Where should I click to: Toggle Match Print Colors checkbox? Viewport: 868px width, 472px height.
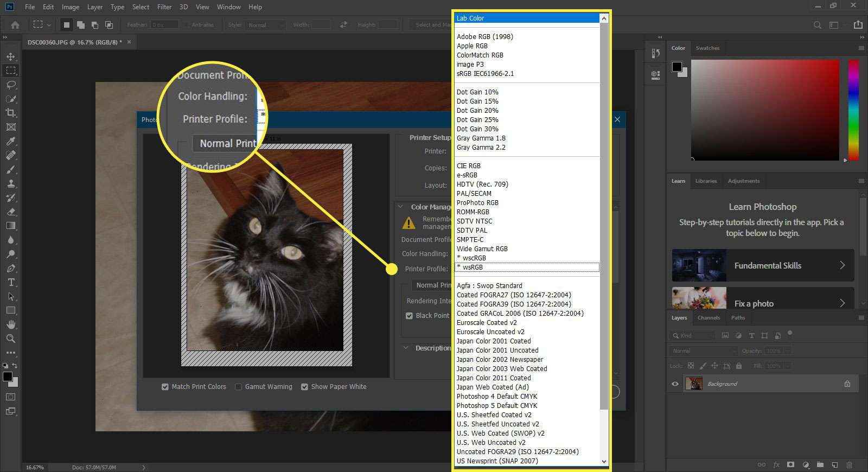click(165, 387)
